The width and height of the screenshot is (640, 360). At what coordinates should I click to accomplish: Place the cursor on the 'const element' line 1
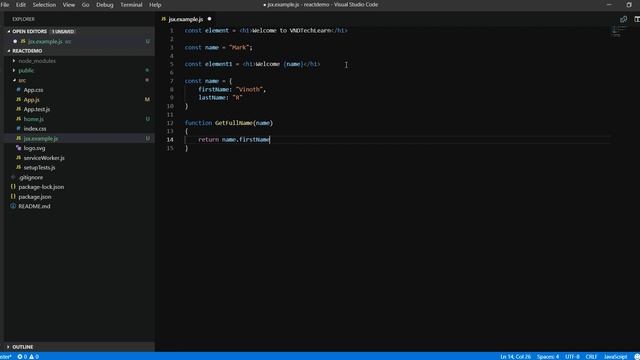pos(266,31)
